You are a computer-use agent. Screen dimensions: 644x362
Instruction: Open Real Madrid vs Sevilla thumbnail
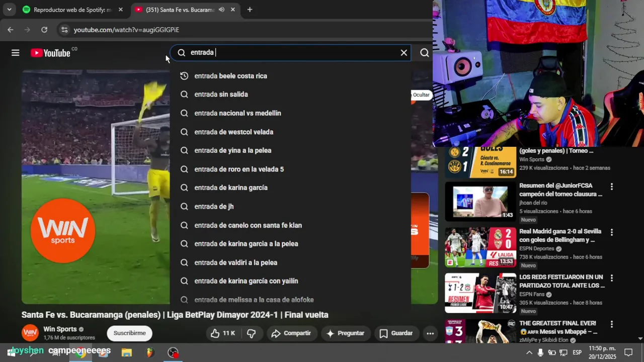[x=480, y=247]
